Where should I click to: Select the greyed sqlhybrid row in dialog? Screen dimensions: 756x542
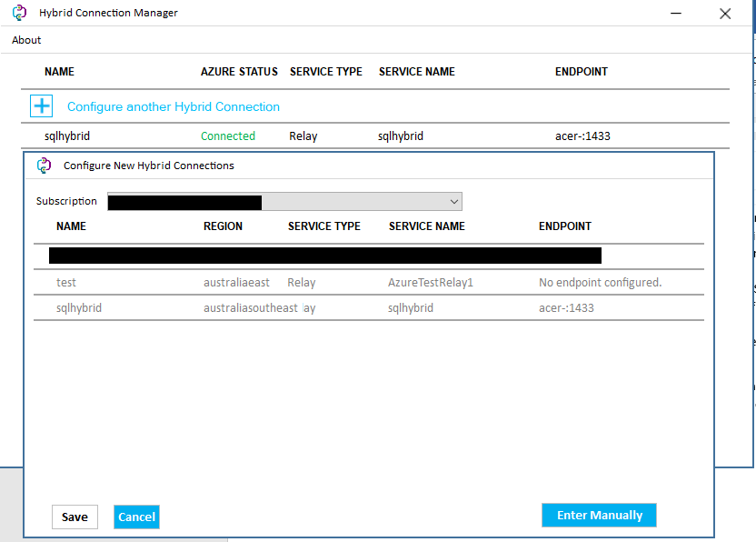(369, 308)
